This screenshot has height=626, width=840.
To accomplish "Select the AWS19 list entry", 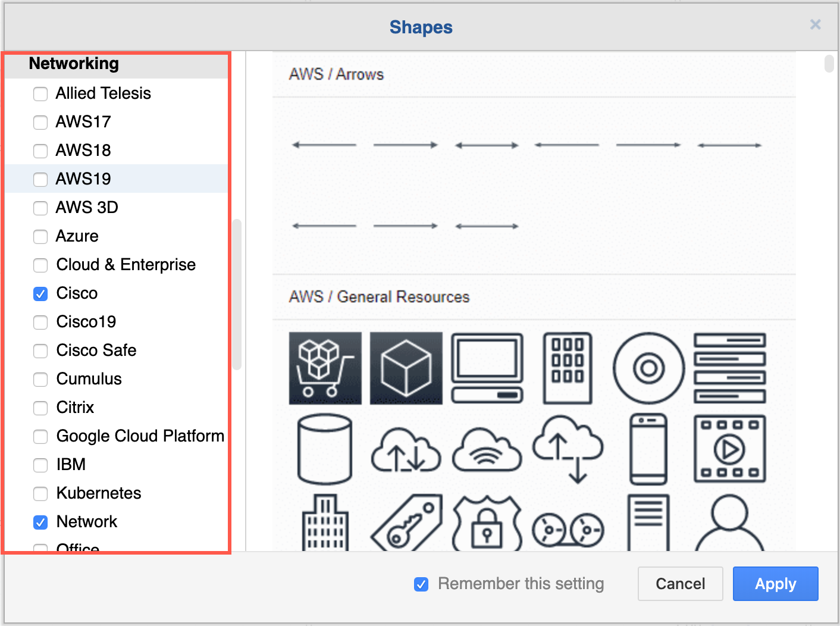I will (83, 179).
